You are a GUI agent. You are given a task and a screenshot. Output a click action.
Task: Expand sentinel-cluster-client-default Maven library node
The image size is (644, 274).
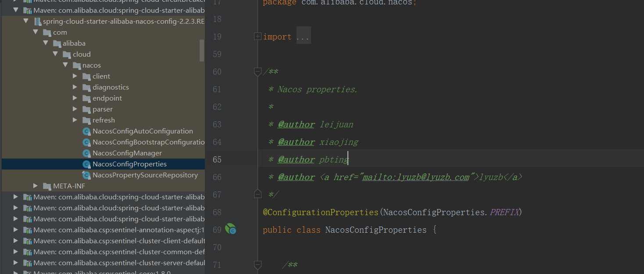point(16,241)
